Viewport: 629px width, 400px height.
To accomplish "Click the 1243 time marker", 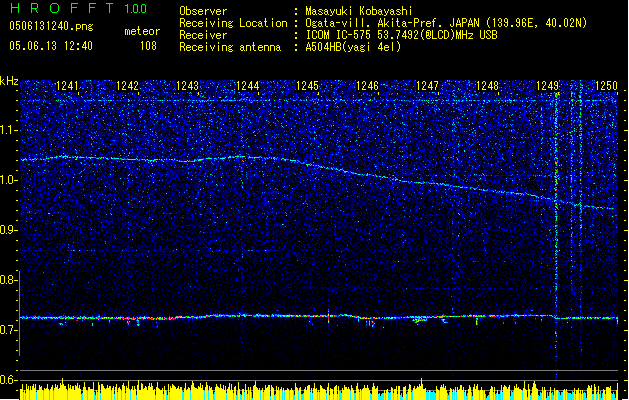I will tap(187, 86).
